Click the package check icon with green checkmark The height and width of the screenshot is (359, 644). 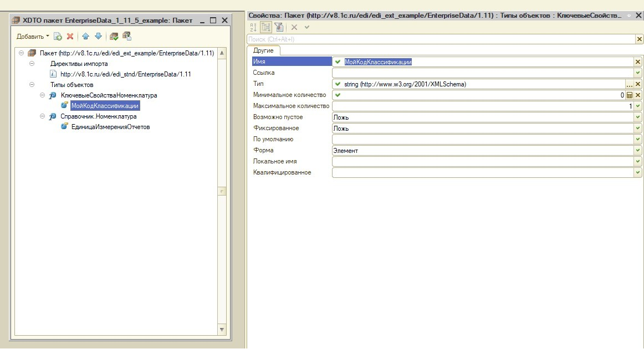coord(114,37)
